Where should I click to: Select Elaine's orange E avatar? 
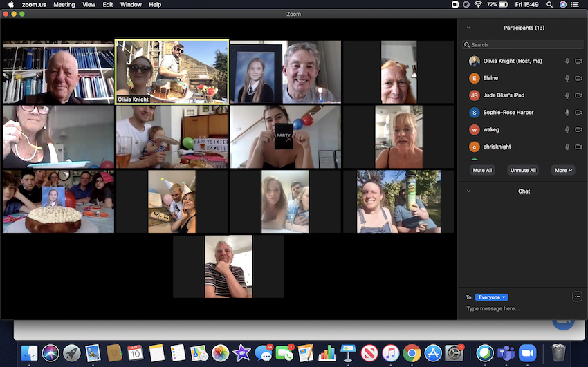pyautogui.click(x=475, y=78)
